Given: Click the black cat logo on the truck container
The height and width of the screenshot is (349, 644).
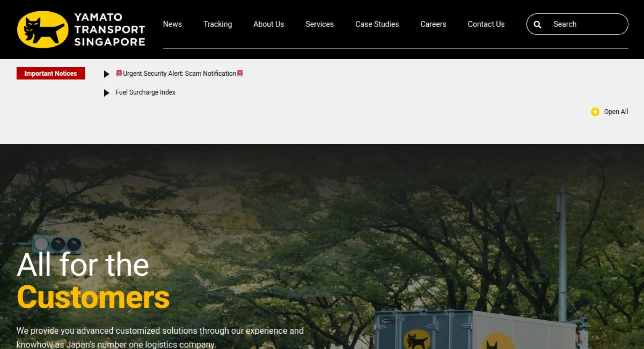Looking at the screenshot, I should point(417,339).
